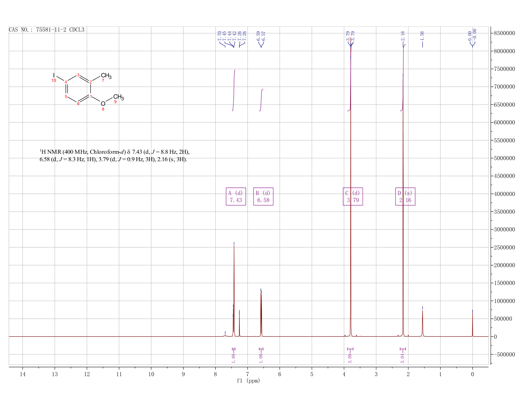Viewport: 532px width, 411px height.
Task: Click the integral curve above 7.43 ppm peak
Action: pos(234,90)
